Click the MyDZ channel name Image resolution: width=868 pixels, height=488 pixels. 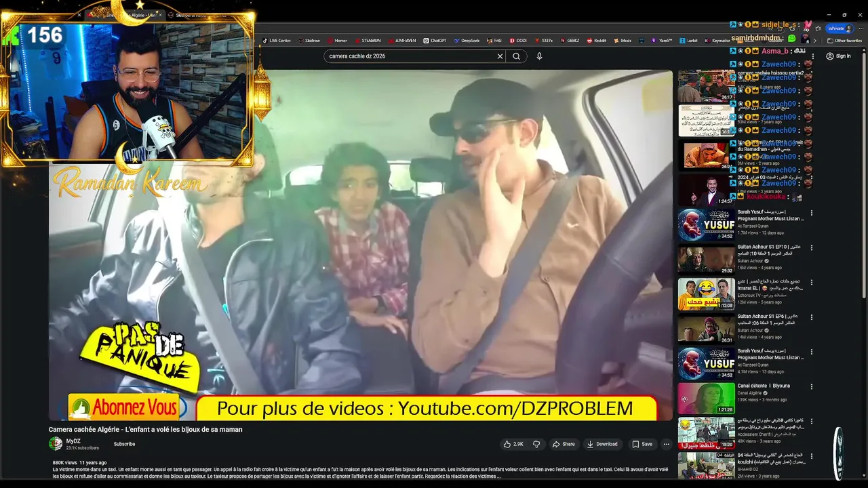click(x=73, y=441)
